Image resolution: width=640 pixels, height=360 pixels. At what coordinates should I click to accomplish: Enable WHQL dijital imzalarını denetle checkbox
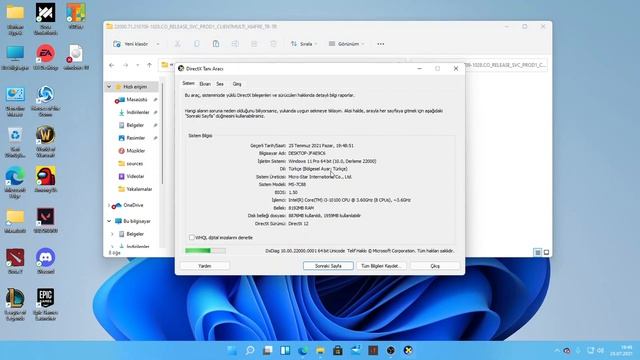(191, 238)
